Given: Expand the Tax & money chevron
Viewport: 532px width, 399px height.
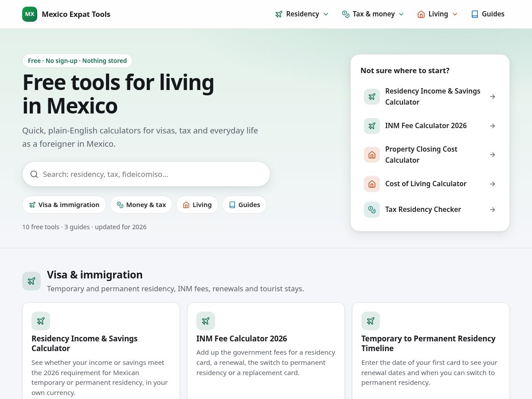Looking at the screenshot, I should point(401,14).
